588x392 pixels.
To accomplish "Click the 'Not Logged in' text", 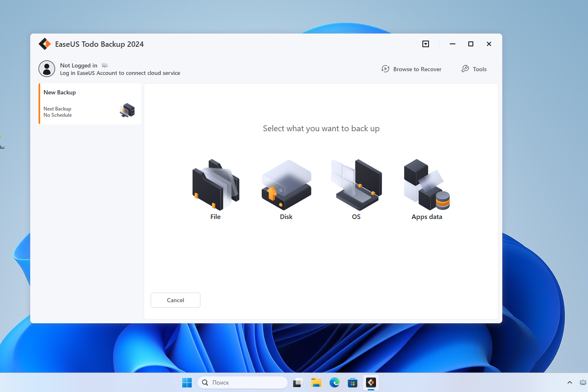I will (79, 65).
